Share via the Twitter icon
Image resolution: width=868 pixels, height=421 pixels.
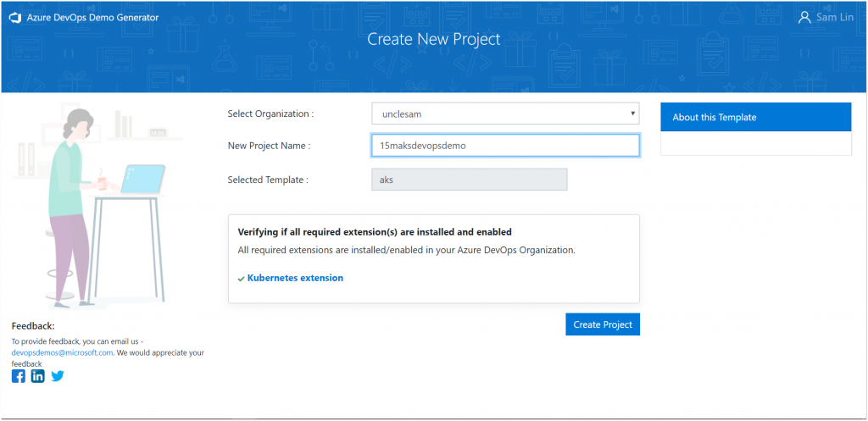coord(58,376)
